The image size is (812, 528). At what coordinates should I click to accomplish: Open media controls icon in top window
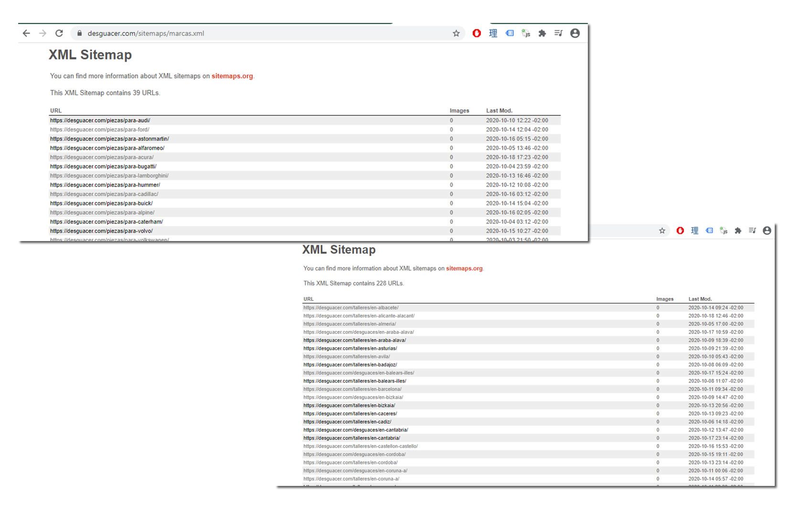pos(558,33)
